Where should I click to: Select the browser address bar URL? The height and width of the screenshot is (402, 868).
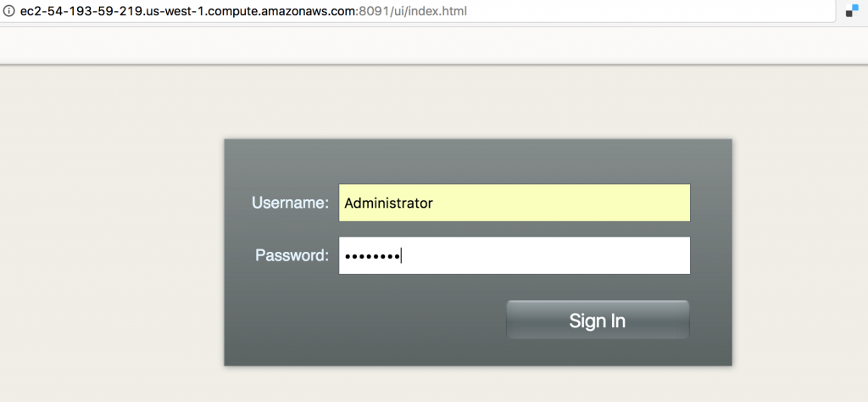[243, 11]
